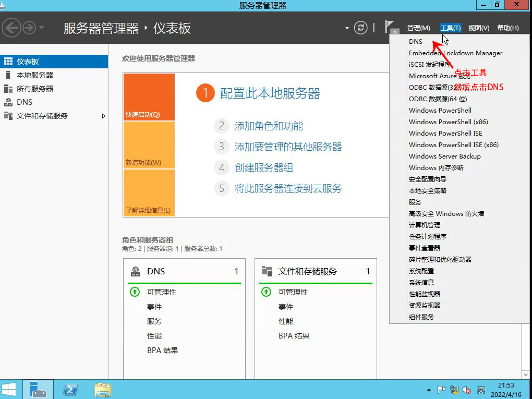
Task: Click the 快速启动(Q) tile
Action: [149, 97]
